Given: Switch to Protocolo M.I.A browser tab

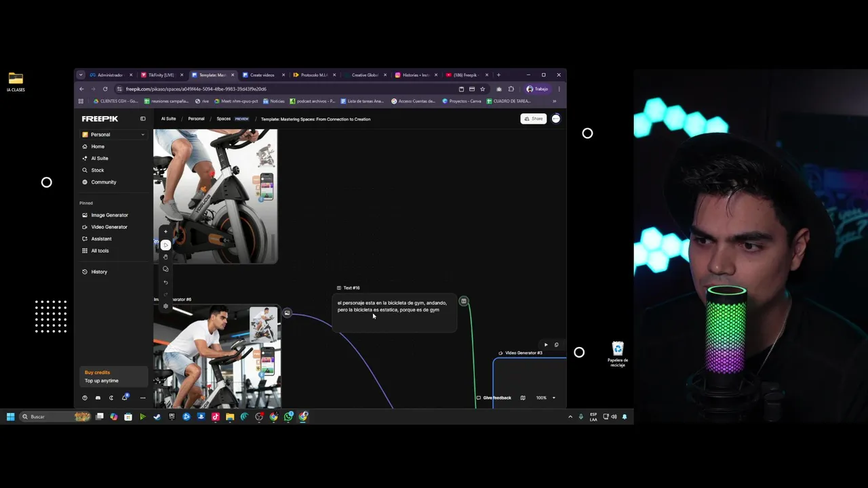Looking at the screenshot, I should [313, 75].
